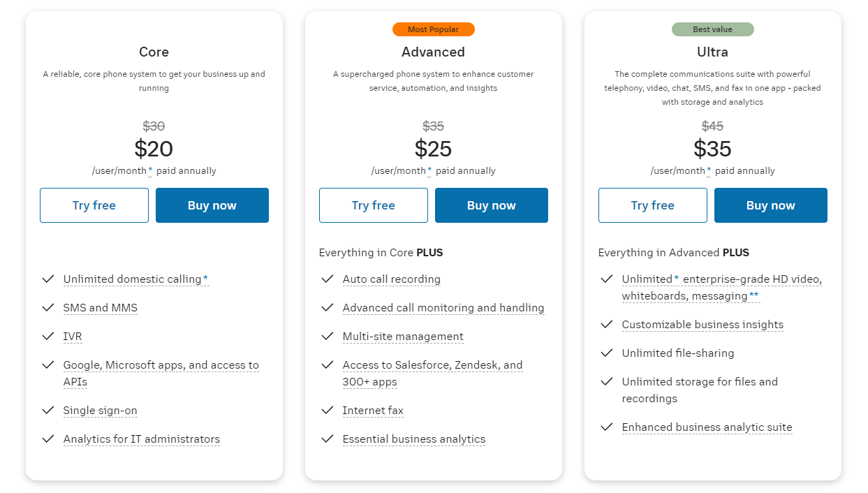Click the 'Internet fax' feature link
The image size is (868, 493).
(373, 411)
